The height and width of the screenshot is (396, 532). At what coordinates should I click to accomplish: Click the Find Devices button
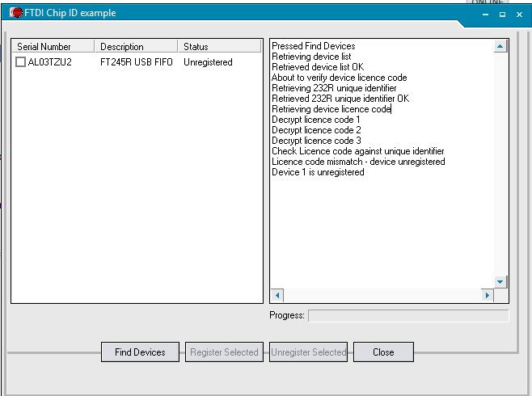(140, 352)
